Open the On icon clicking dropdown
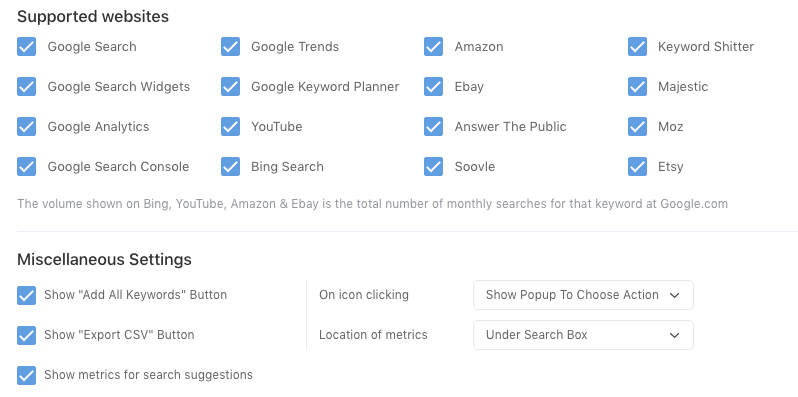 tap(583, 295)
